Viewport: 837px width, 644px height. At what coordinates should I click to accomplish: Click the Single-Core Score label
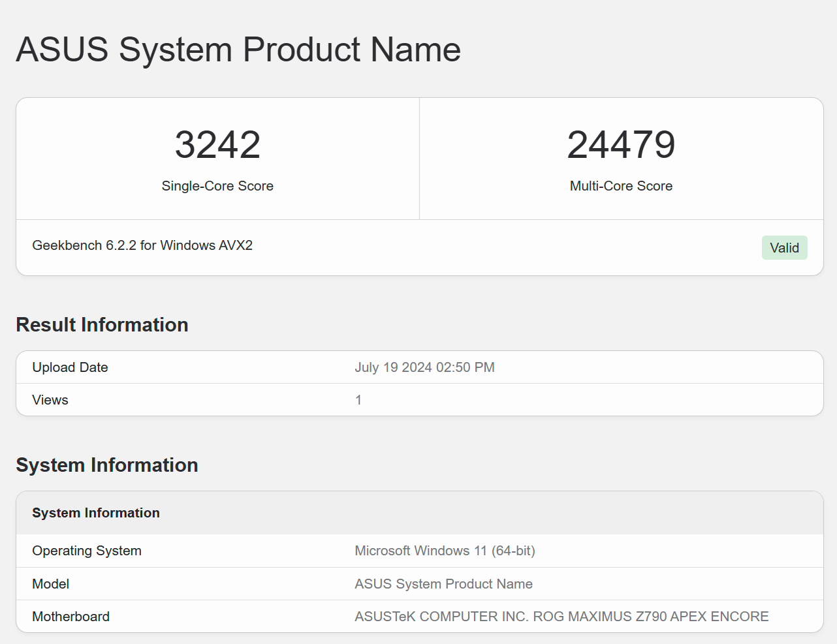[x=217, y=186]
